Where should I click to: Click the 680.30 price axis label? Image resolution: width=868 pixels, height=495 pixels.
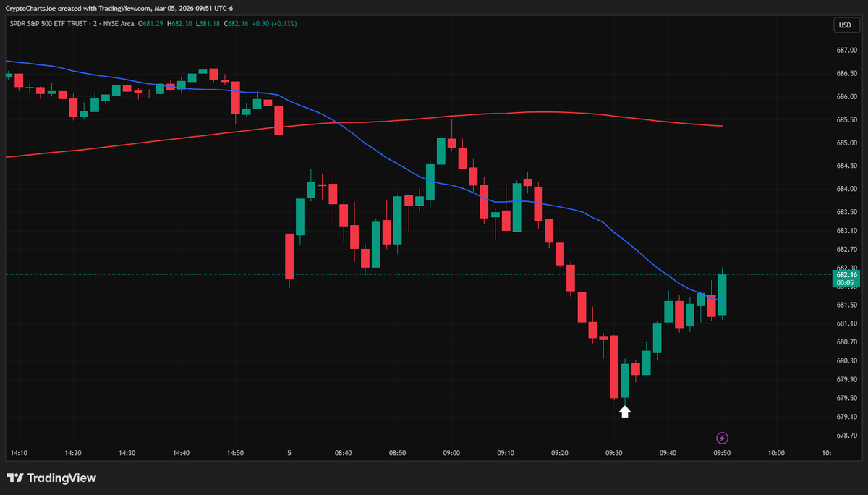pyautogui.click(x=847, y=360)
